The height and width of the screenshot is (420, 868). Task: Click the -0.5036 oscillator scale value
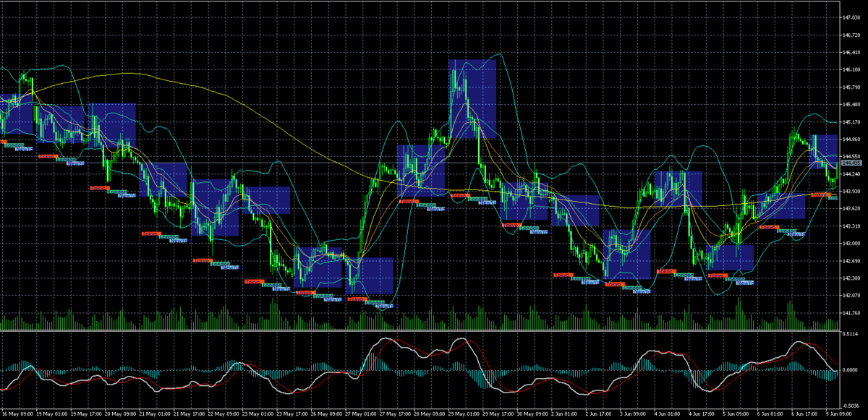point(850,407)
